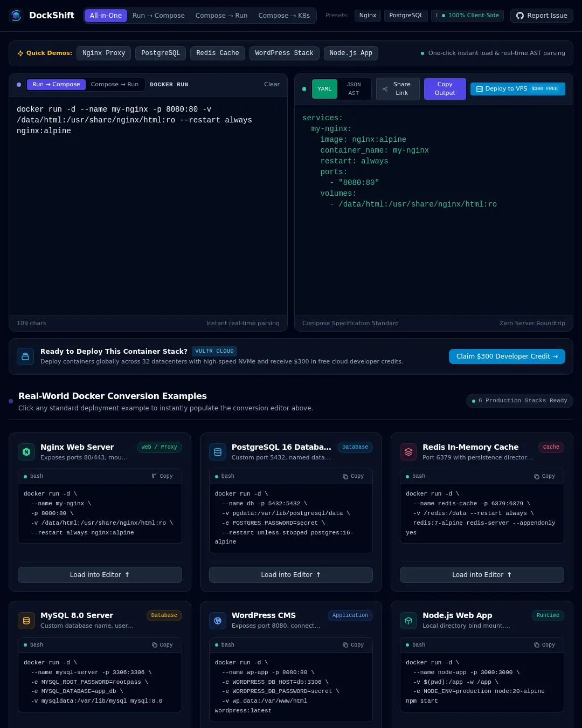Click the Real-World Docker Conversion Examples heading
This screenshot has height=728, width=582.
pos(113,396)
